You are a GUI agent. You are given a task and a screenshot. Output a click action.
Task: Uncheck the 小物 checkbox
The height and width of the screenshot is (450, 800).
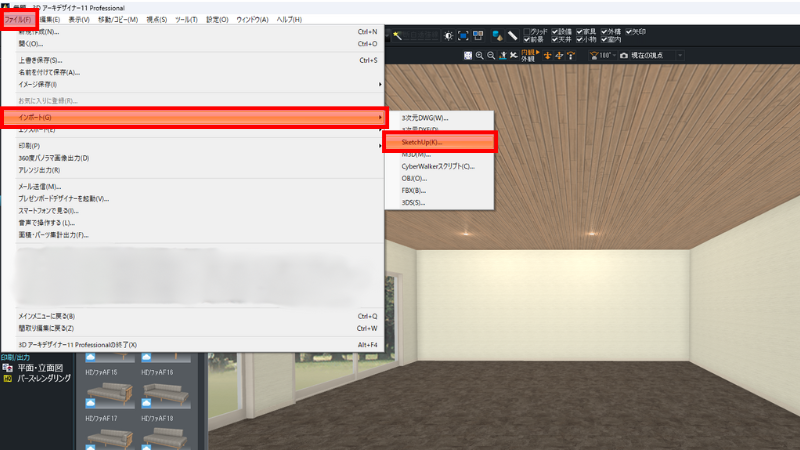point(580,39)
